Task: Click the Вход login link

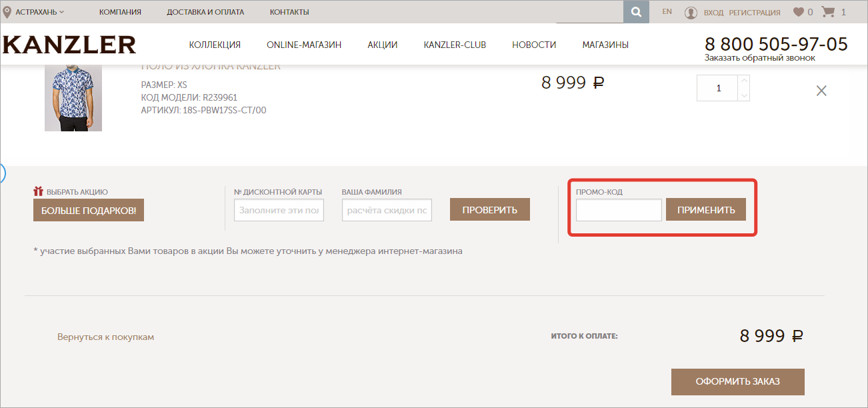Action: coord(713,13)
